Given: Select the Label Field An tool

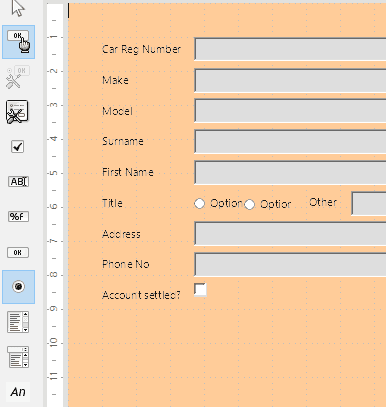Looking at the screenshot, I should tap(18, 392).
